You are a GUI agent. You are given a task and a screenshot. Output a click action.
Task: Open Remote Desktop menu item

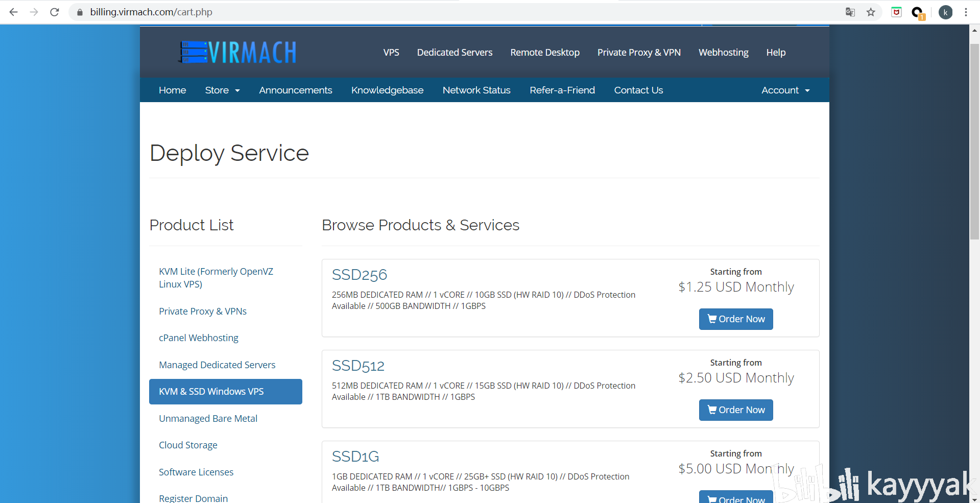click(545, 52)
